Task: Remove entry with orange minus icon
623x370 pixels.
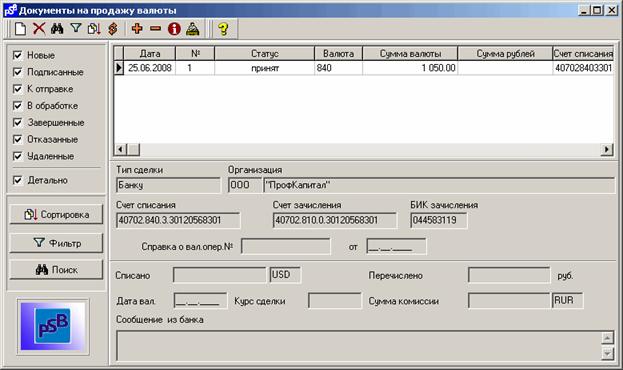Action: pyautogui.click(x=155, y=29)
